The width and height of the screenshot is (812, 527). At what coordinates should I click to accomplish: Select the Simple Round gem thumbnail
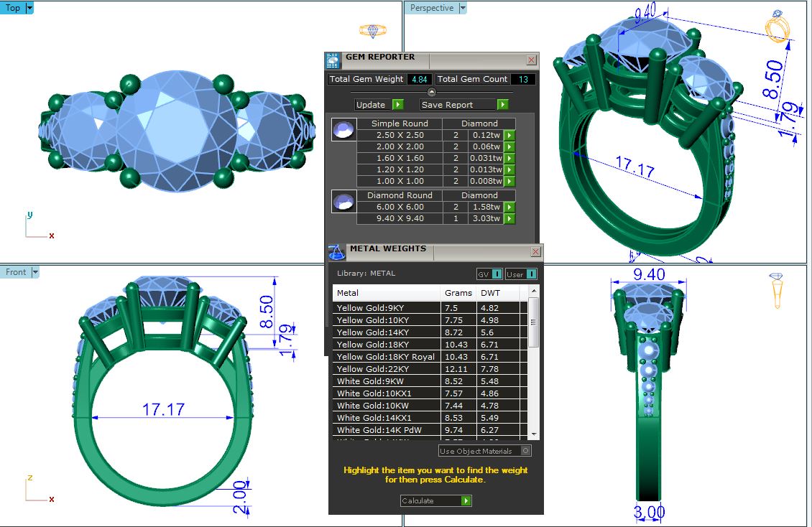tap(343, 130)
